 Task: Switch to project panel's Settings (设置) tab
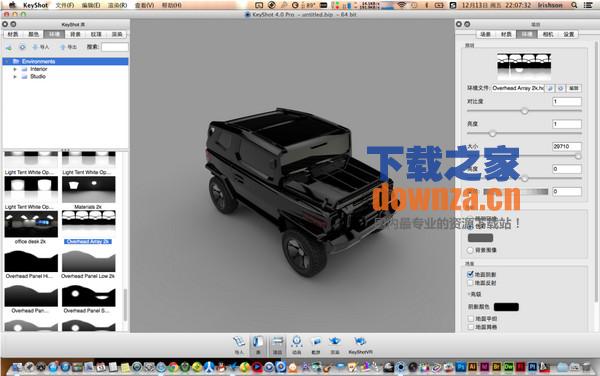point(569,34)
